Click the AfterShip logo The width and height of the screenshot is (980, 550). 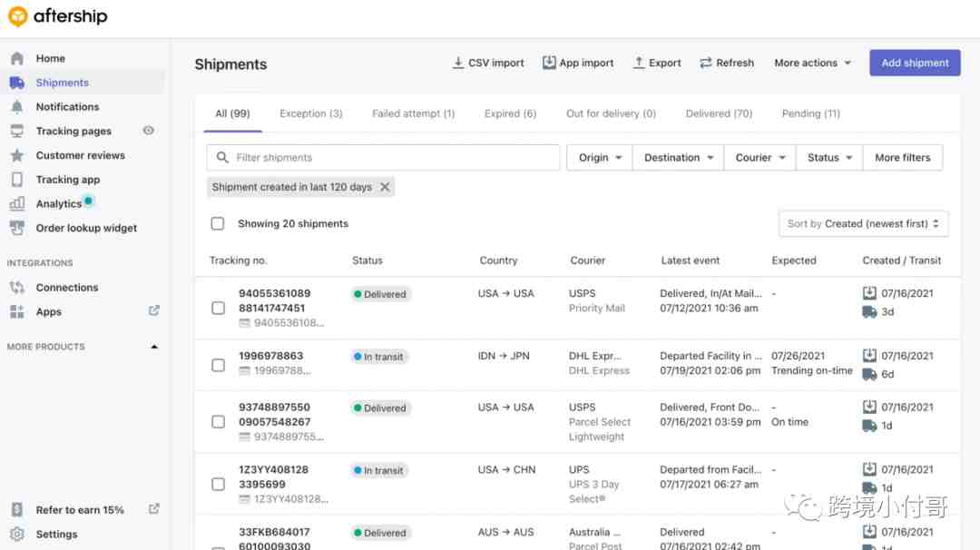tap(57, 16)
